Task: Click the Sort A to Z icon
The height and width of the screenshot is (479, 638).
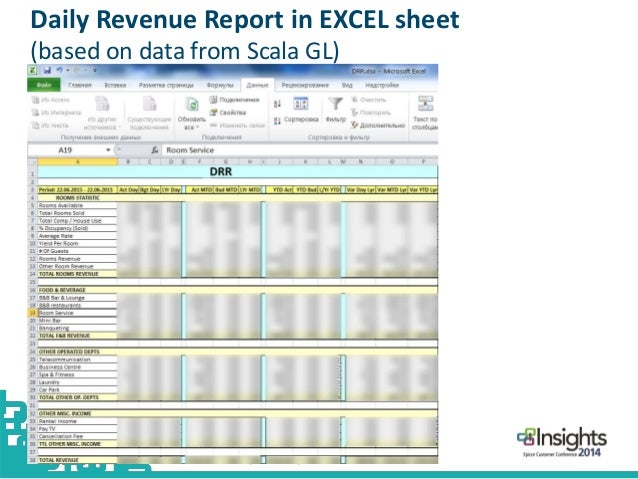Action: tap(277, 104)
